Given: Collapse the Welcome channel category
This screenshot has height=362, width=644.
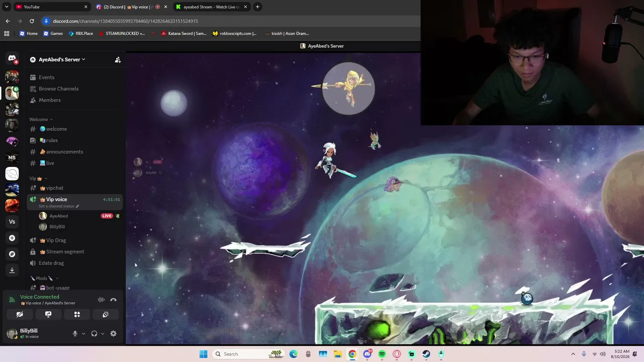Looking at the screenshot, I should [41, 119].
